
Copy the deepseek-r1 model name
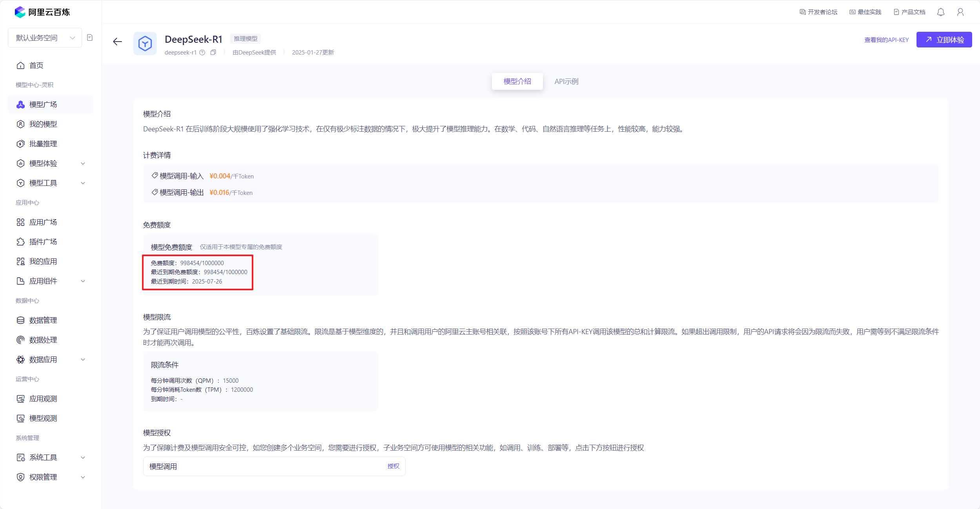point(213,53)
